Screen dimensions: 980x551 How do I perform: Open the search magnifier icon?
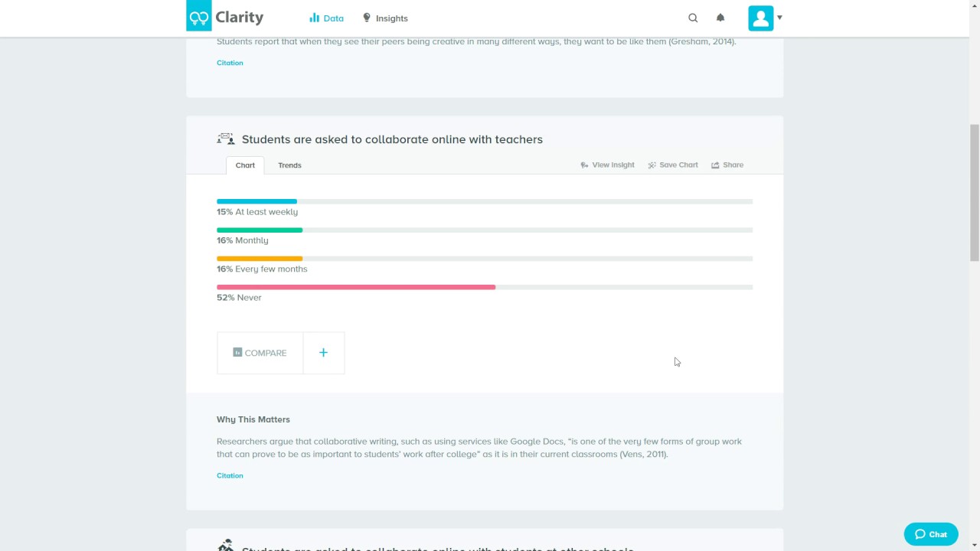[693, 18]
